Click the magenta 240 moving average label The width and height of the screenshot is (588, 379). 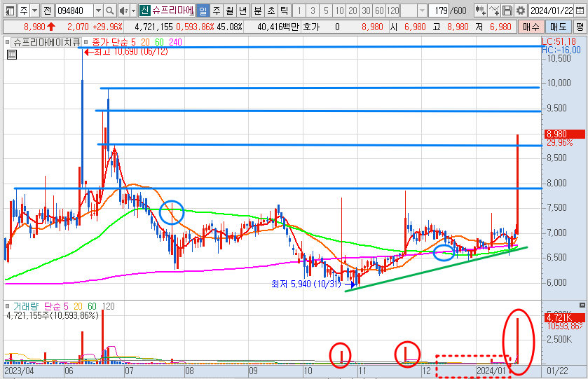(175, 42)
